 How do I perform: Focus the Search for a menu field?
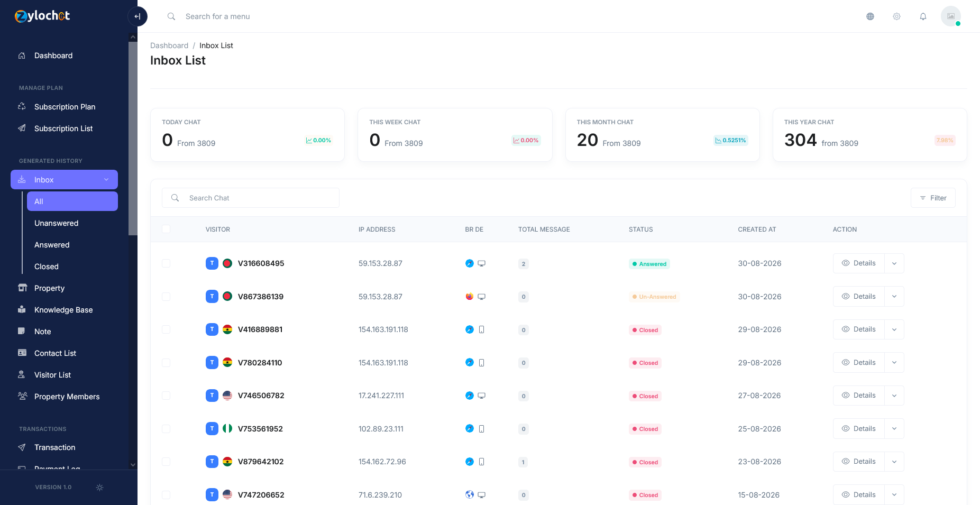click(217, 16)
